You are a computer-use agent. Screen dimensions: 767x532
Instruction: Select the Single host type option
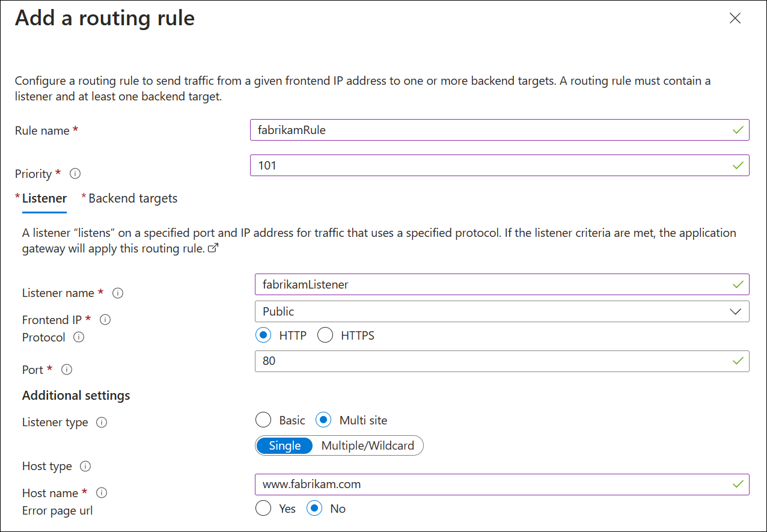pyautogui.click(x=285, y=446)
